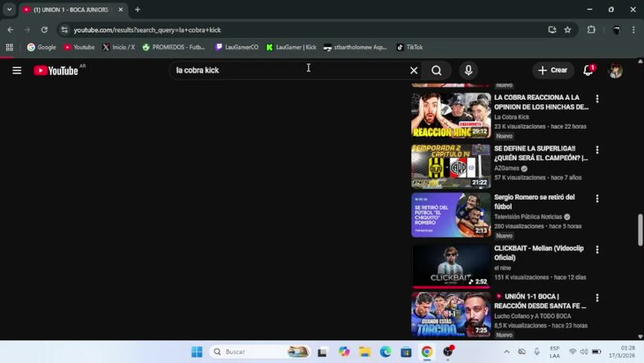Go to the YouTube home logo

click(56, 71)
